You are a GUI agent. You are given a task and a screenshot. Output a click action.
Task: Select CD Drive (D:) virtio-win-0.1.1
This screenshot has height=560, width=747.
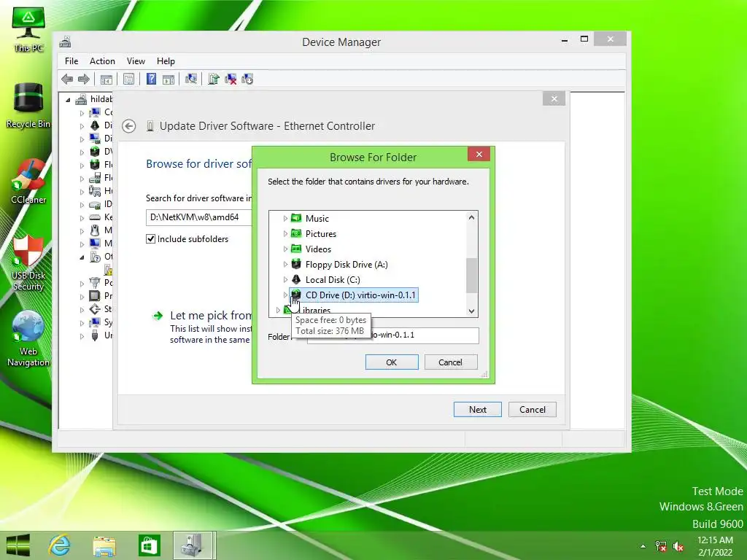(354, 295)
